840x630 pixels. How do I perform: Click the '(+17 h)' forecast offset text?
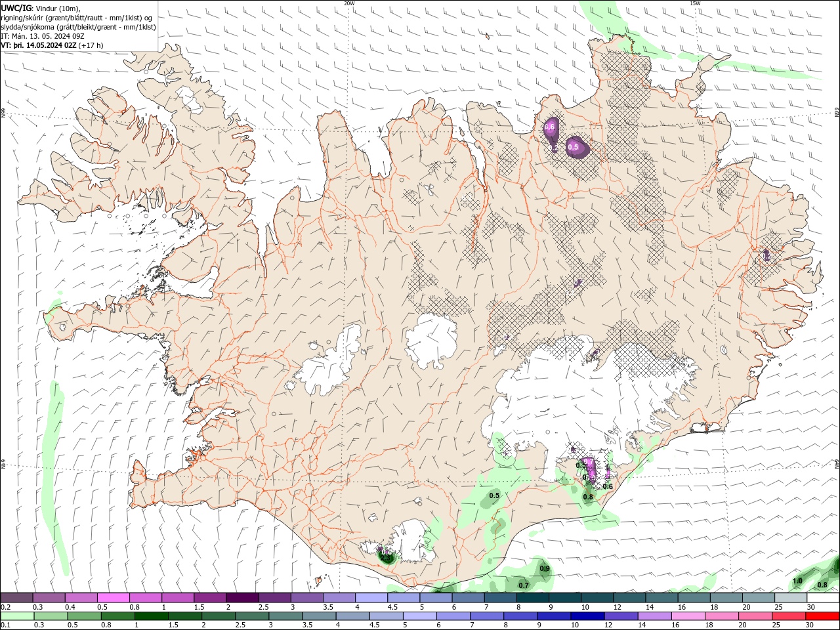[x=91, y=45]
